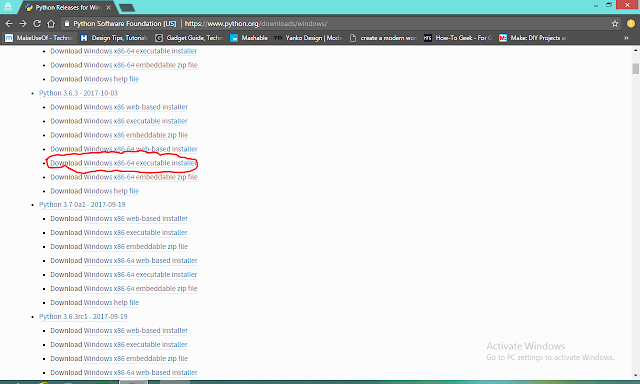Open the browser home page icon
The height and width of the screenshot is (384, 640).
tap(51, 24)
